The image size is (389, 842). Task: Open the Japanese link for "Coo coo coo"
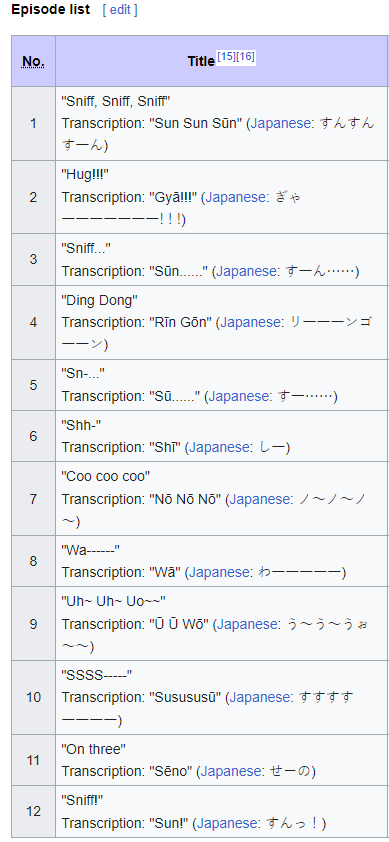click(260, 499)
